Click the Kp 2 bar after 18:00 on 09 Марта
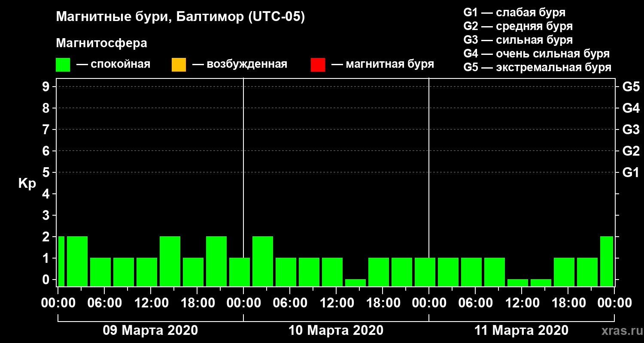The image size is (644, 343). click(x=216, y=261)
